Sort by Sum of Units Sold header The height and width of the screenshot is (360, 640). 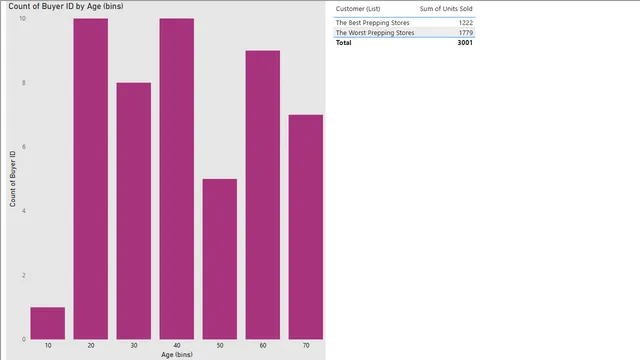point(446,9)
